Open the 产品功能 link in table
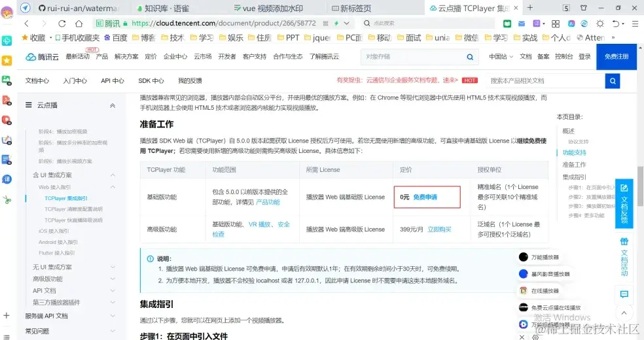Viewport: 644px width, 340px height. [268, 202]
